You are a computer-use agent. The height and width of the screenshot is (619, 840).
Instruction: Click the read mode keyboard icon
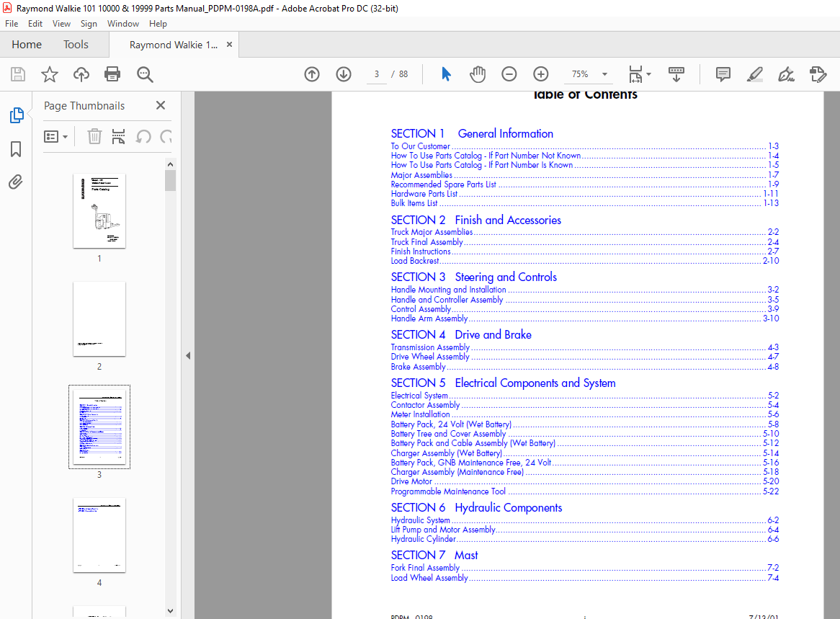tap(676, 74)
